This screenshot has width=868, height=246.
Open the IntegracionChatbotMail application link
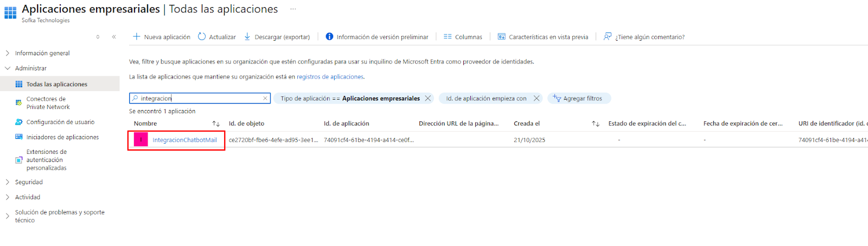coord(184,140)
